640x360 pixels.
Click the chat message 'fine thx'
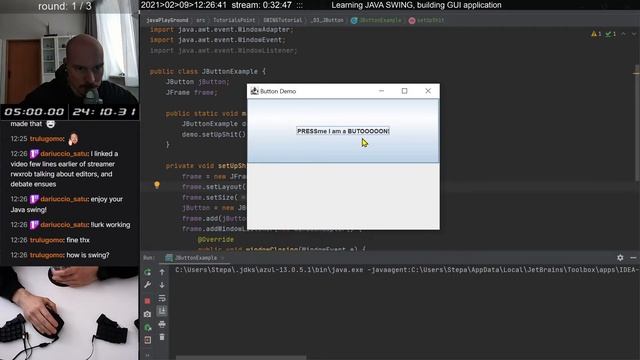(x=78, y=240)
